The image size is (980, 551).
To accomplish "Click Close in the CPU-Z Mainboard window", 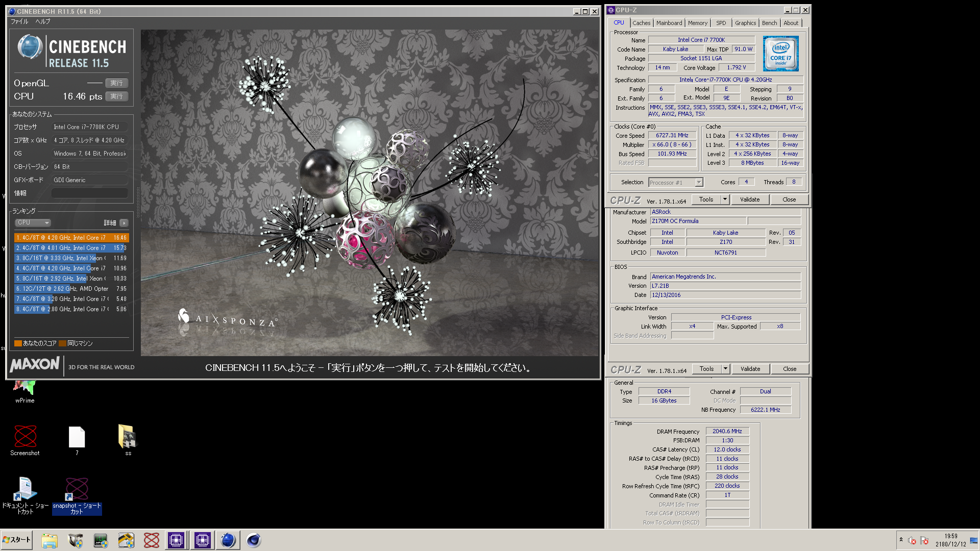I will [790, 369].
